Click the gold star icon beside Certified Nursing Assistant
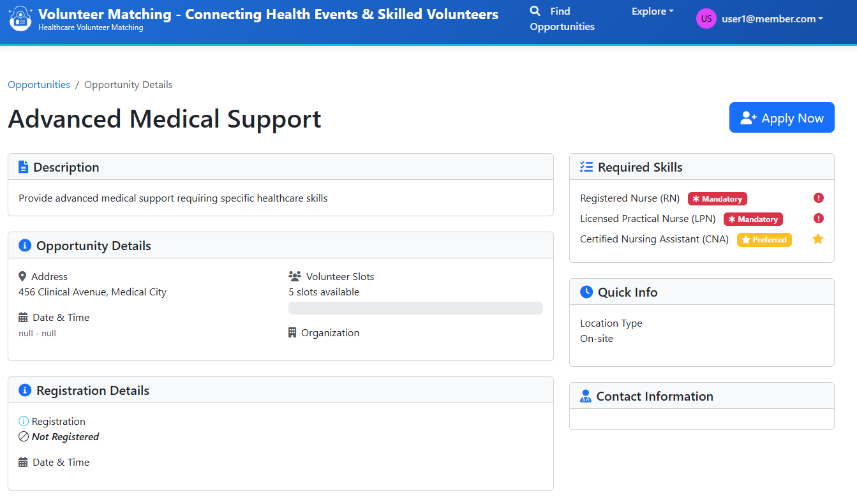This screenshot has height=504, width=857. pyautogui.click(x=818, y=239)
